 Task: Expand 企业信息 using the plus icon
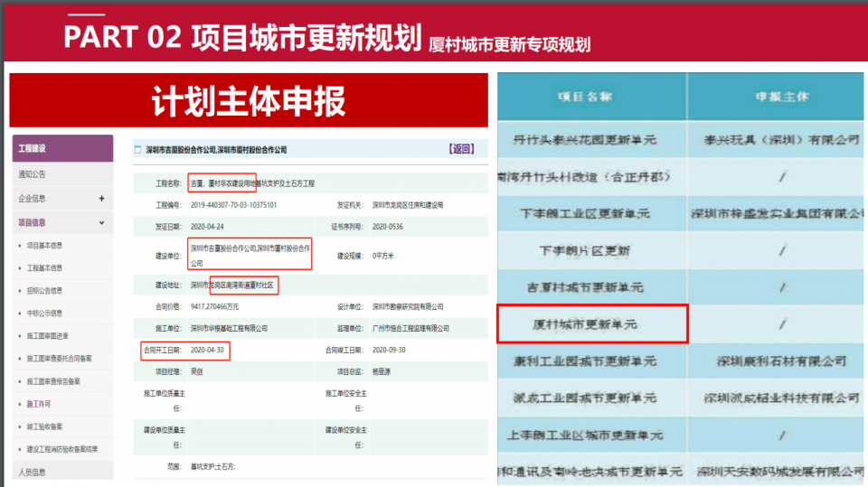101,199
